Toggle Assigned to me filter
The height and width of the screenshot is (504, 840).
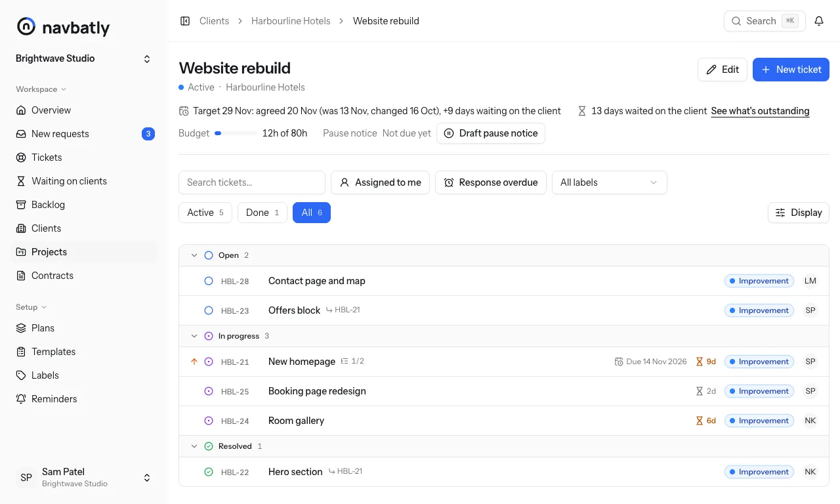tap(380, 182)
